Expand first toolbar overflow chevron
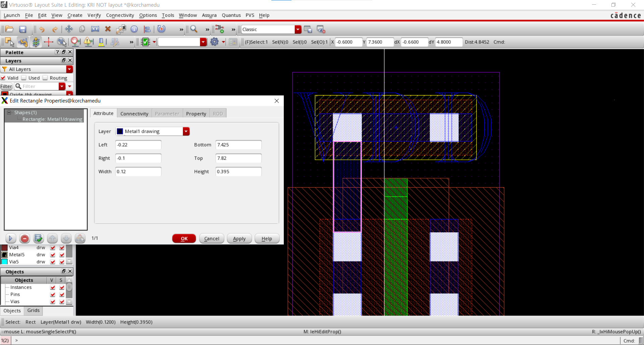644x345 pixels. click(181, 29)
